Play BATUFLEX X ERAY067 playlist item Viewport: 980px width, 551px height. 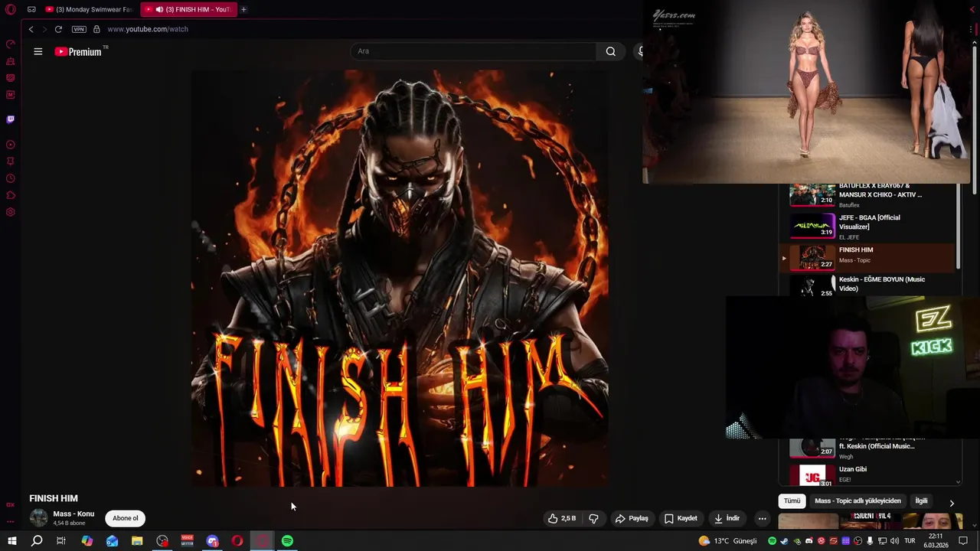pyautogui.click(x=868, y=195)
